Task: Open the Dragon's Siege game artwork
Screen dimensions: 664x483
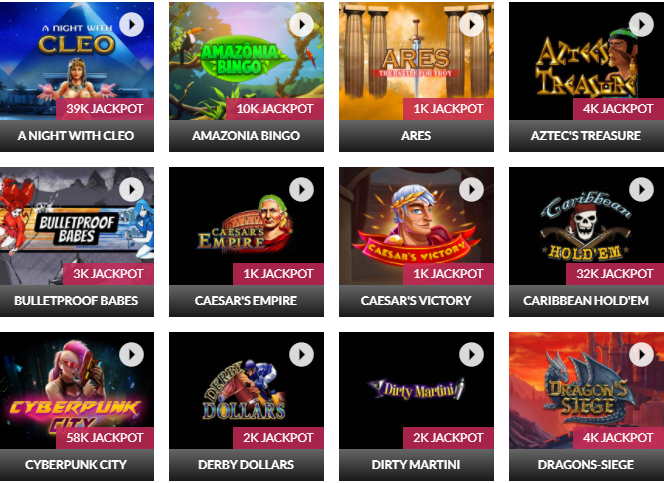Action: pos(587,390)
